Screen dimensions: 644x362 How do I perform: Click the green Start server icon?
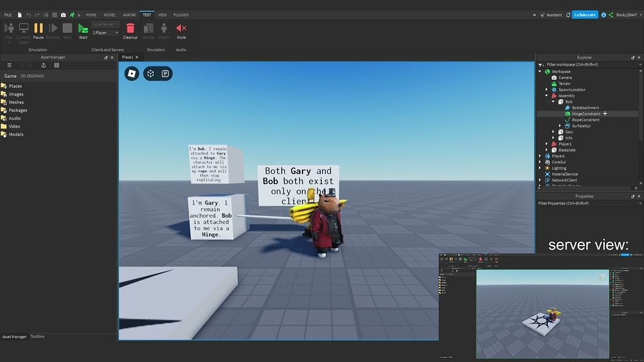click(83, 30)
